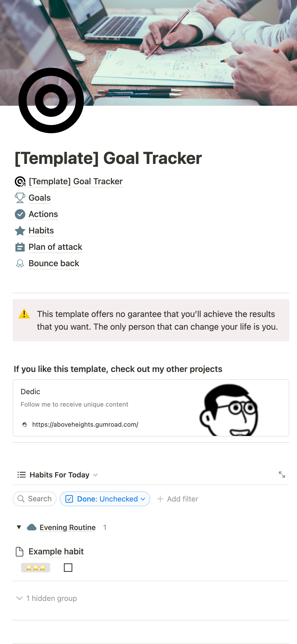Screen dimensions: 297x644
Task: Click the trophy icon beside Goals
Action: (20, 198)
